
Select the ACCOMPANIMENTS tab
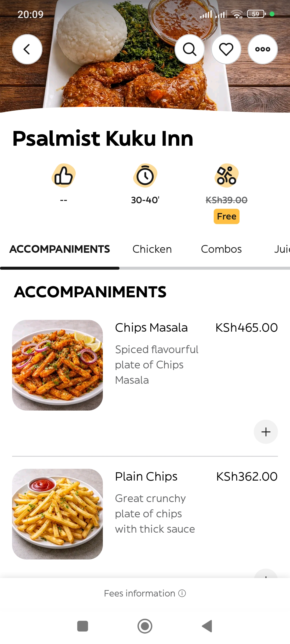pyautogui.click(x=60, y=249)
